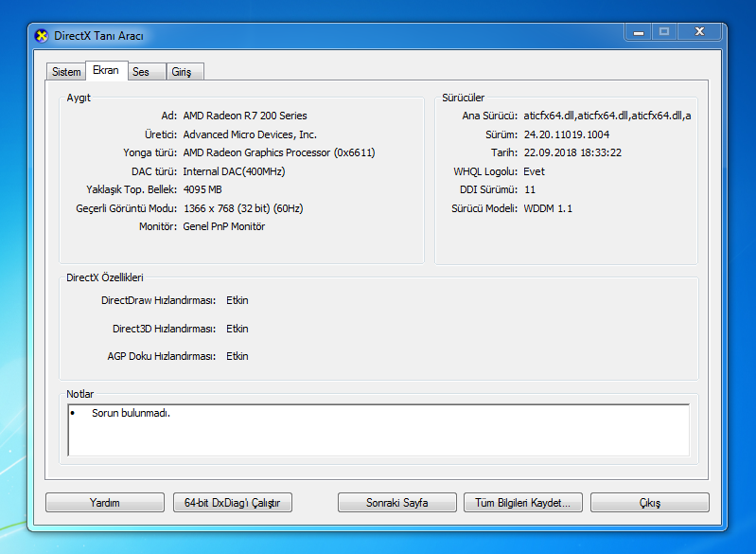Click Tüm Bilgileri Kaydet button
The height and width of the screenshot is (554, 756).
522,502
